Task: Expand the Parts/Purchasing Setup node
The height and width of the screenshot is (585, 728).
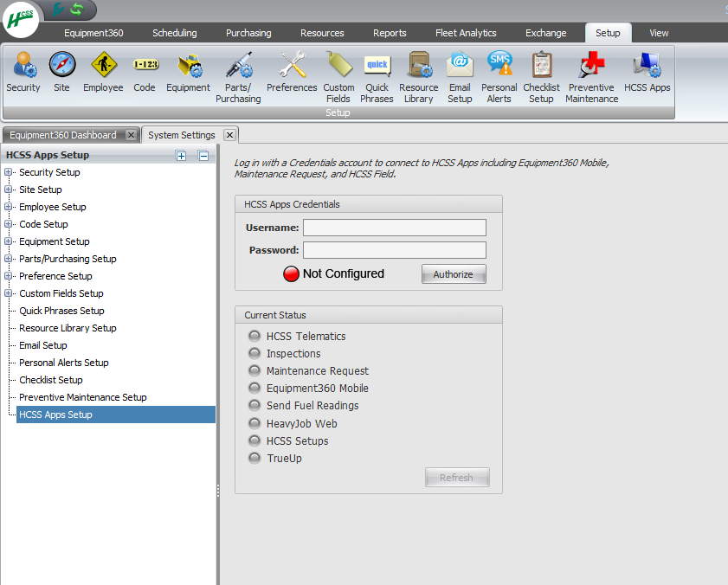Action: [x=8, y=259]
